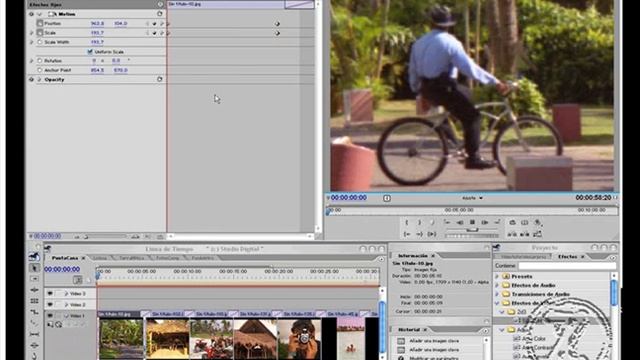This screenshot has width=640, height=360.
Task: Switch to the Información tab
Action: (x=413, y=256)
